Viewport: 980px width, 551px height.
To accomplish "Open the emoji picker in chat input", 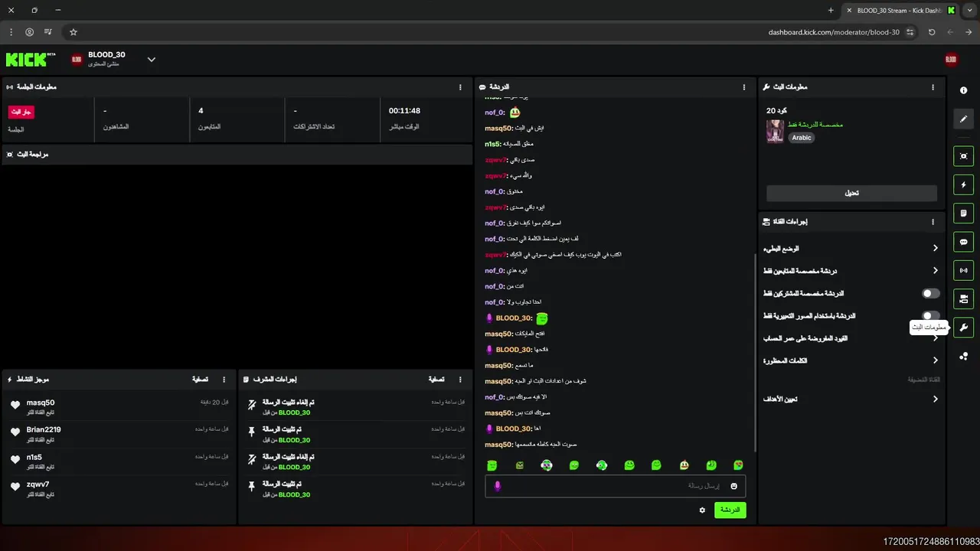I will pos(733,486).
